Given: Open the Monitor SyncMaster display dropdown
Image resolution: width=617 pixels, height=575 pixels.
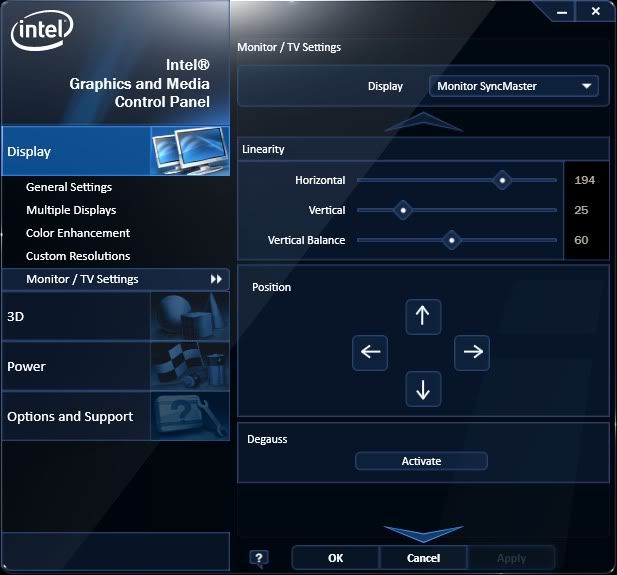Looking at the screenshot, I should pos(514,86).
